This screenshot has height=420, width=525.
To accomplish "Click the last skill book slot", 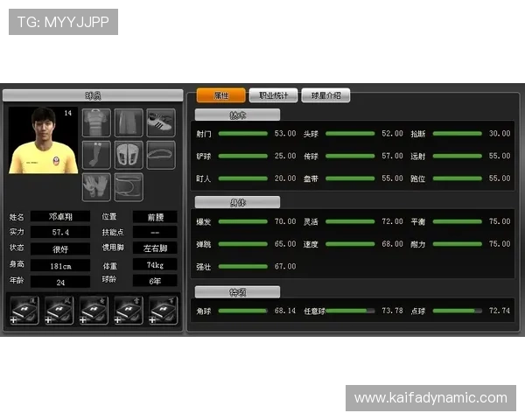I will (x=163, y=311).
